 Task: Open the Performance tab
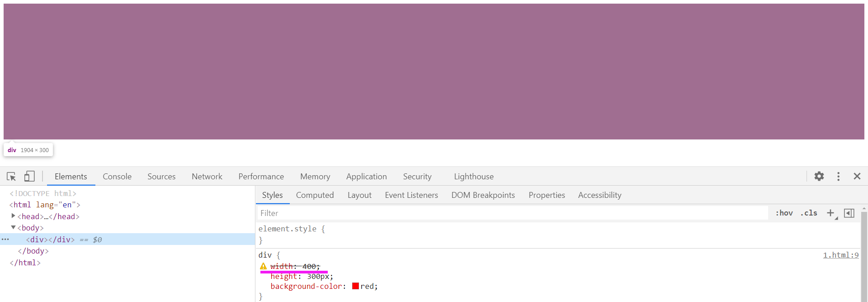(261, 177)
